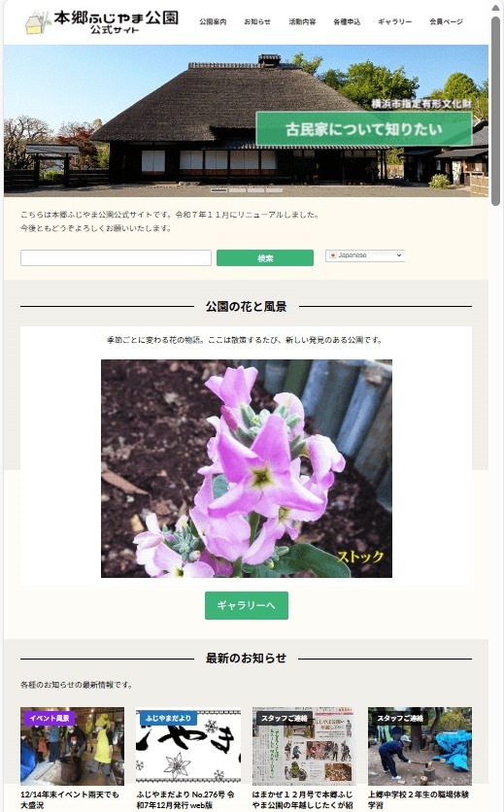This screenshot has width=504, height=812.
Task: Focus the site search input field
Action: pyautogui.click(x=116, y=257)
